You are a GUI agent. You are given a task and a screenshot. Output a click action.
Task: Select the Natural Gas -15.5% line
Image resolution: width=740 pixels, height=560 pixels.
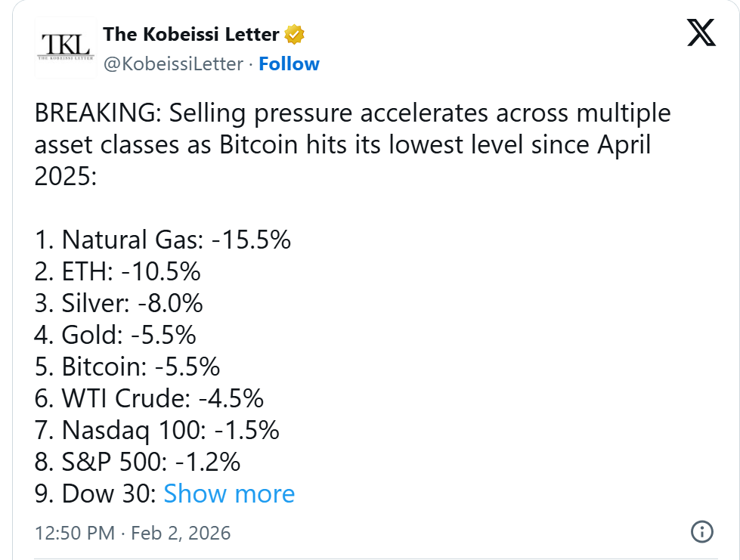point(163,240)
